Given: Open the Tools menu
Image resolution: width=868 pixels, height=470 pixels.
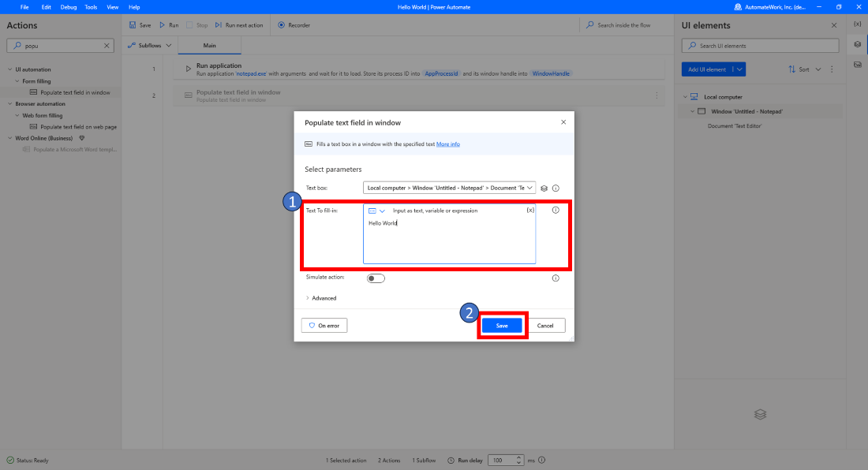Looking at the screenshot, I should click(x=91, y=7).
